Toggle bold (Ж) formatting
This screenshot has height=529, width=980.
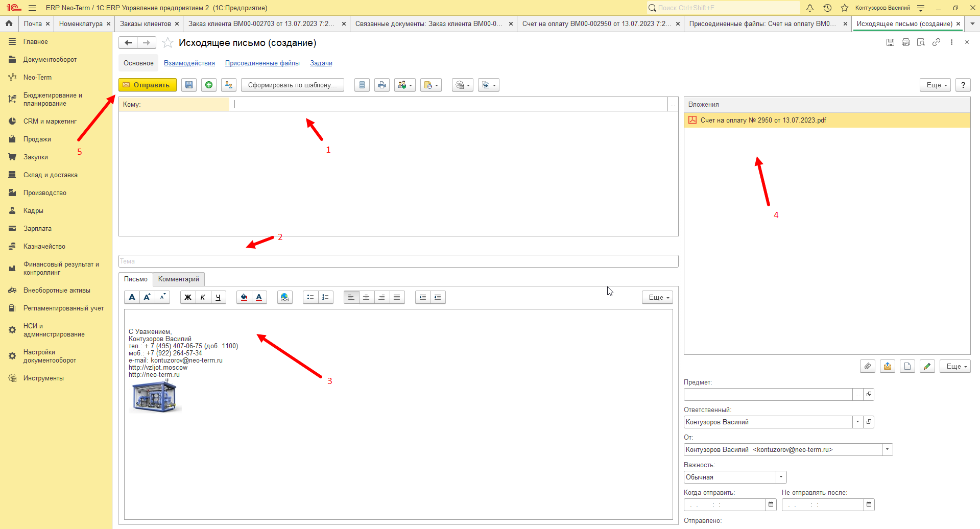click(188, 297)
